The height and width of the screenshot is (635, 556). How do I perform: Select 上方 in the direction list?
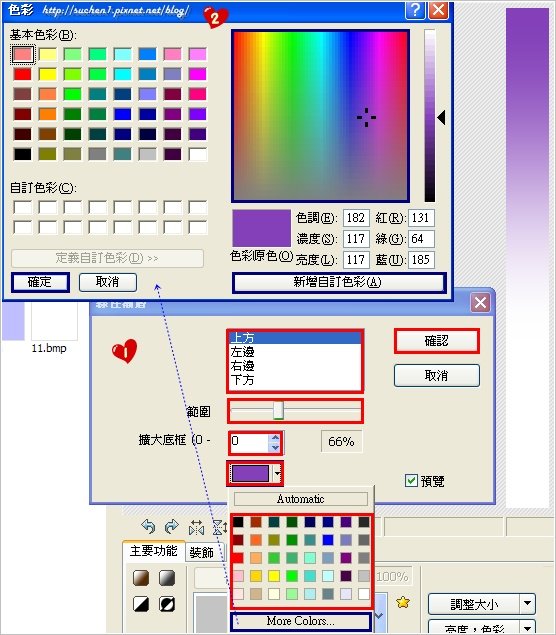(x=295, y=338)
